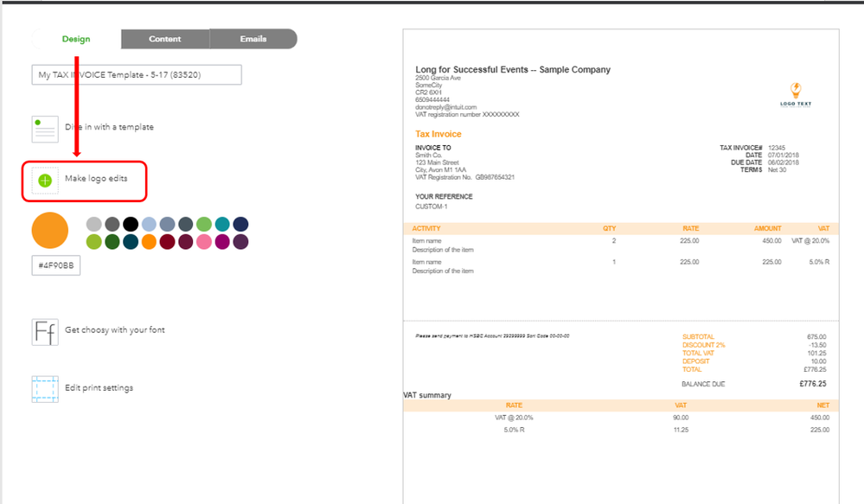This screenshot has width=864, height=504.
Task: Open "Get choosy with your font"
Action: click(x=115, y=330)
